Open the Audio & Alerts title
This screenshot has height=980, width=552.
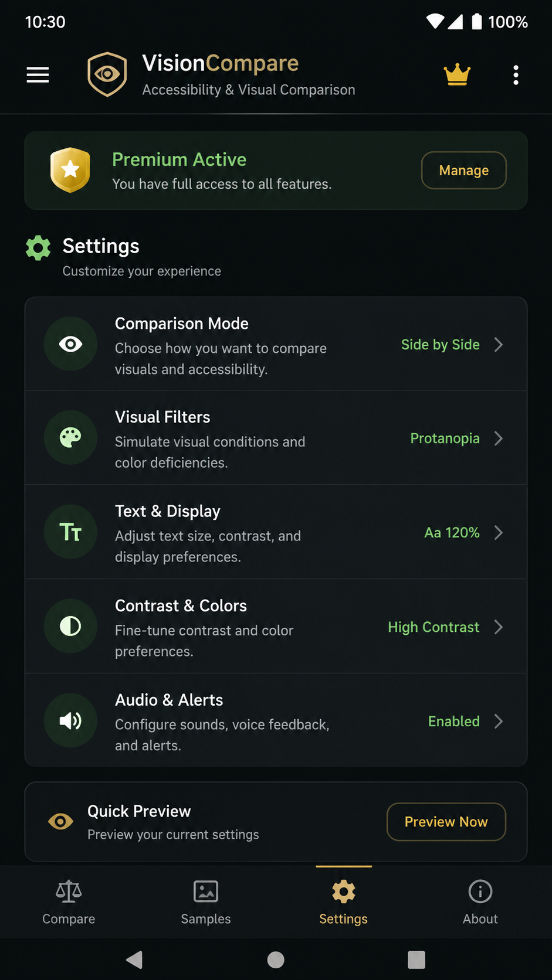169,700
